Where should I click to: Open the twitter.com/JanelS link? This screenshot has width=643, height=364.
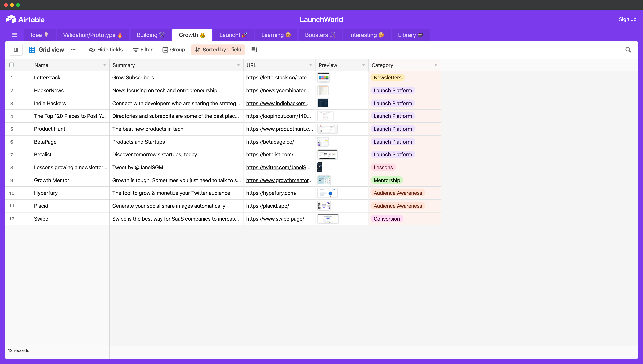(278, 168)
